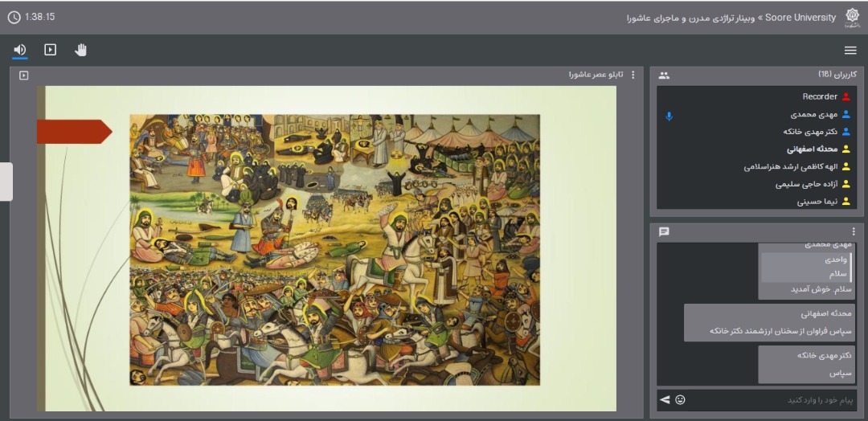The image size is (868, 421).
Task: Click chat message سپاس فراوان از سخنان
Action: coord(780,330)
